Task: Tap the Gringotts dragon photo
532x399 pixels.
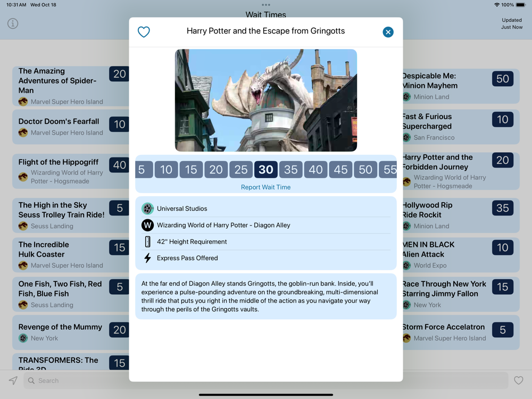Action: click(x=265, y=100)
